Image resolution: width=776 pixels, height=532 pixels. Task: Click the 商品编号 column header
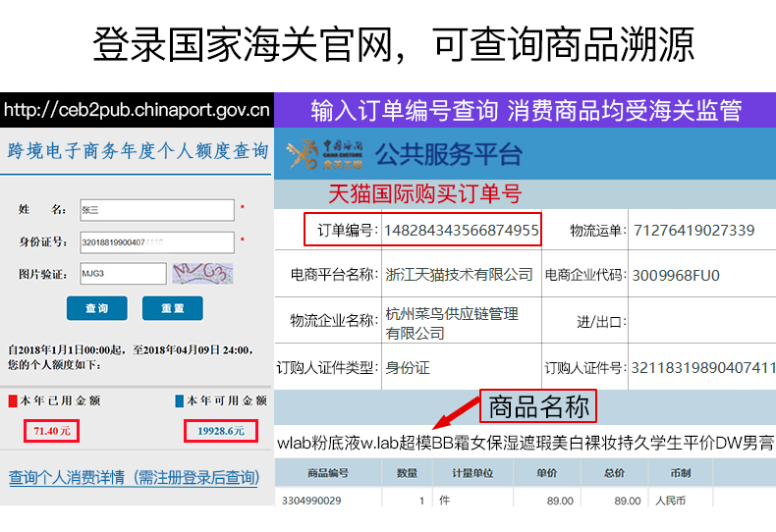coord(328,473)
